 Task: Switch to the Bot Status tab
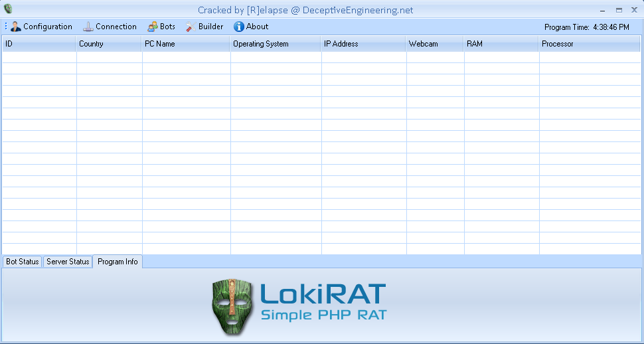(x=23, y=262)
